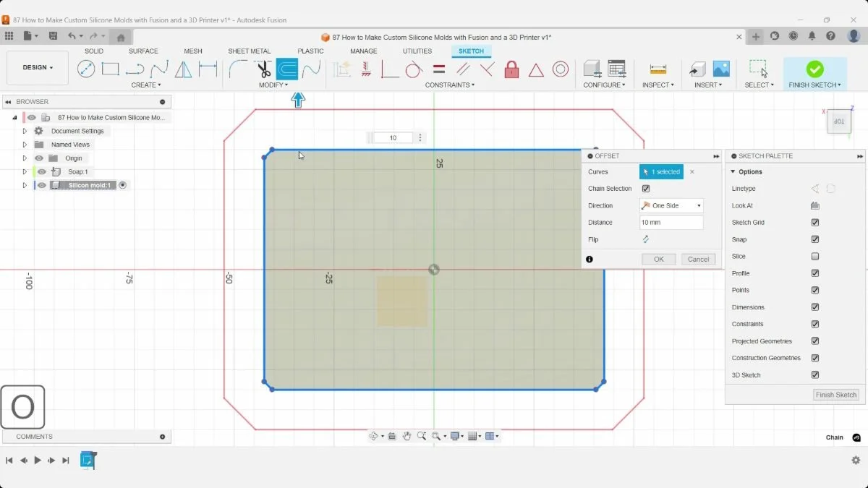The width and height of the screenshot is (868, 488).
Task: Expand the Named Views node
Action: point(25,145)
